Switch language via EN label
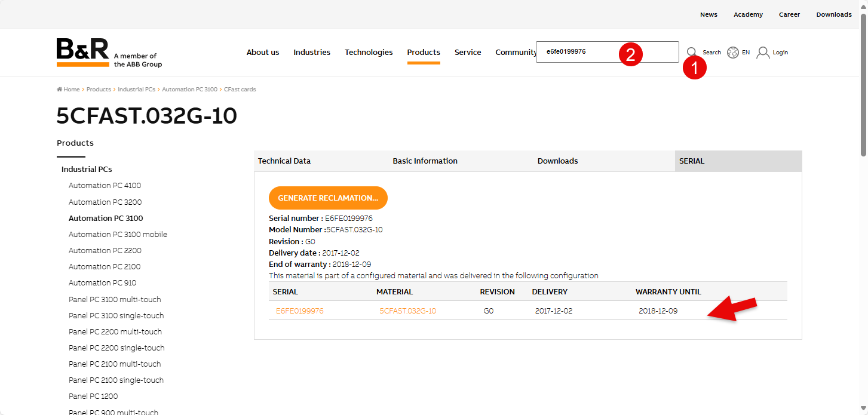This screenshot has width=868, height=415. coord(746,53)
